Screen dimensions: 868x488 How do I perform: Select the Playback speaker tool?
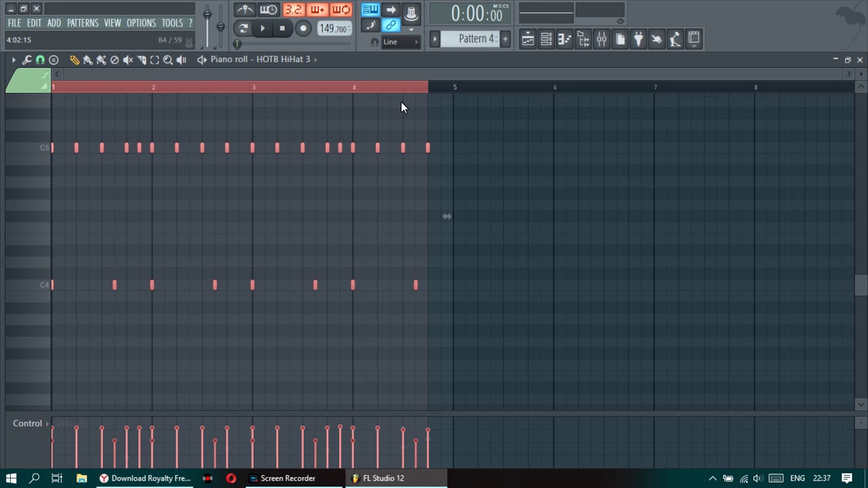(181, 60)
